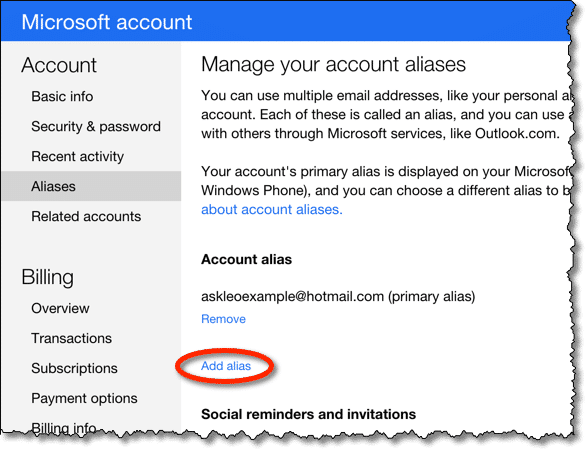Open the Microsoft account header title

coord(107,22)
